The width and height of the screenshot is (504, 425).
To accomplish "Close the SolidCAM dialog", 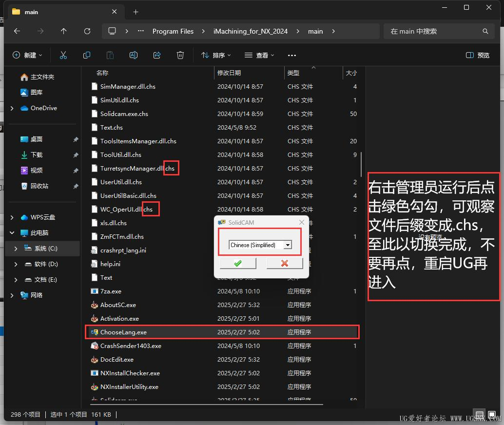I will tap(302, 222).
